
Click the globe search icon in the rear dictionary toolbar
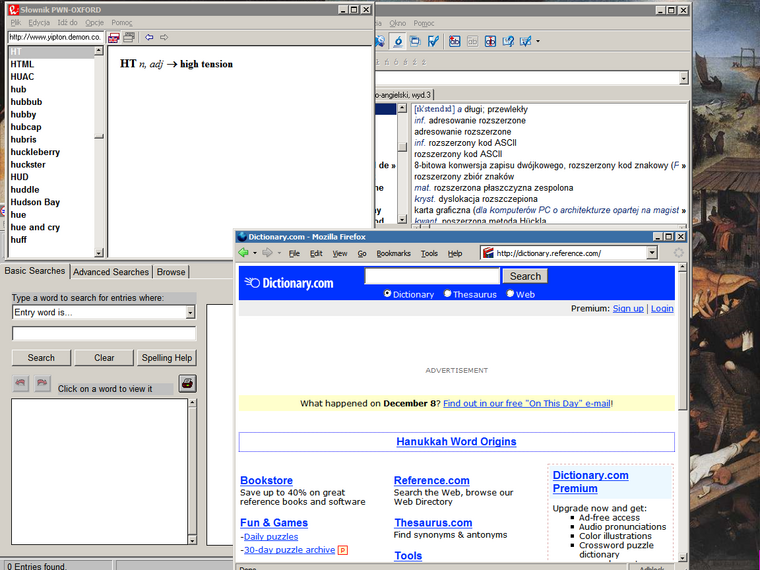(x=380, y=41)
